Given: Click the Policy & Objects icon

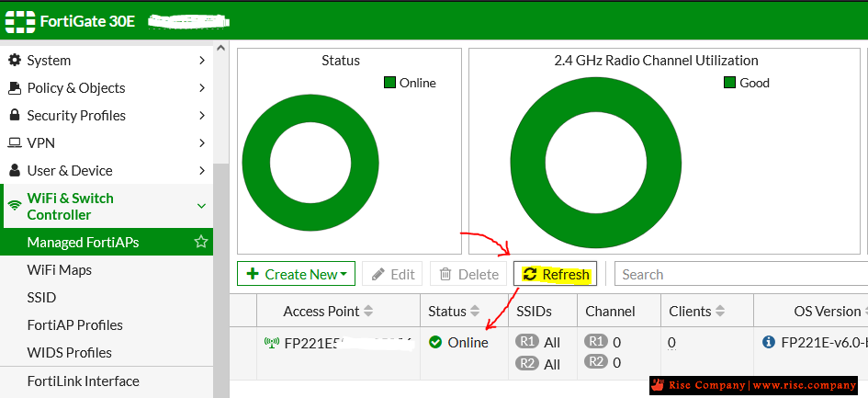Looking at the screenshot, I should click(x=15, y=87).
